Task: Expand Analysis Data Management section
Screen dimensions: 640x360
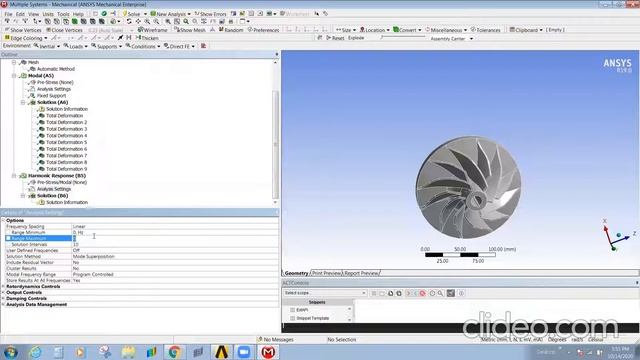Action: tap(3, 304)
